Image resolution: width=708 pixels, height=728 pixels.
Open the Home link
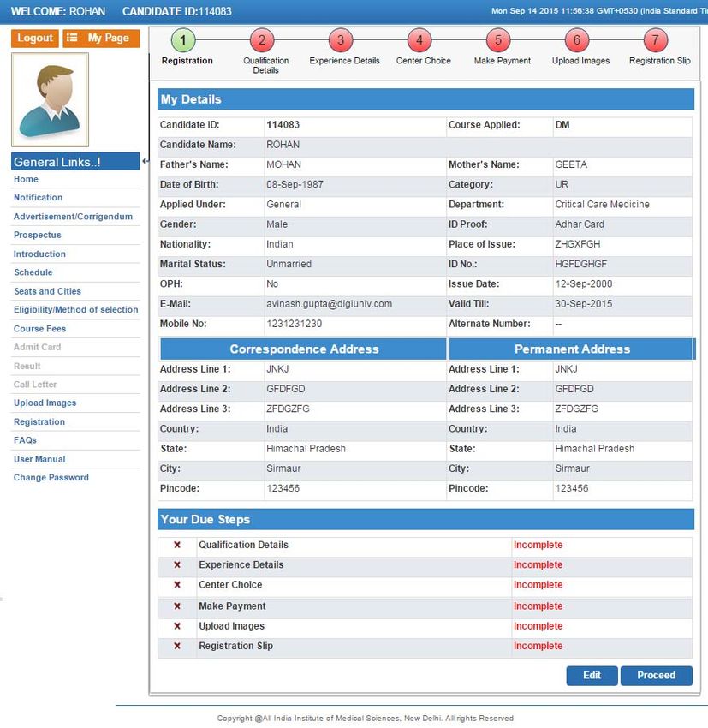26,179
